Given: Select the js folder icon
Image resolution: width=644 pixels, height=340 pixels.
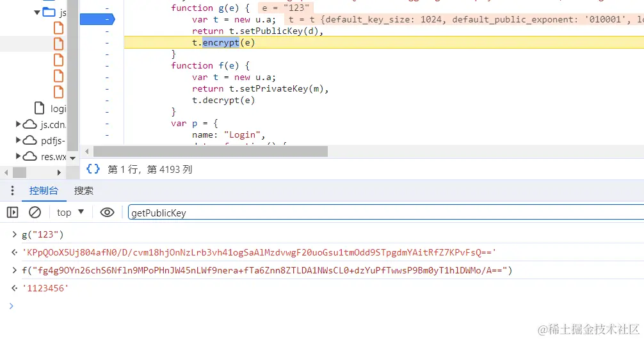Looking at the screenshot, I should [x=49, y=12].
